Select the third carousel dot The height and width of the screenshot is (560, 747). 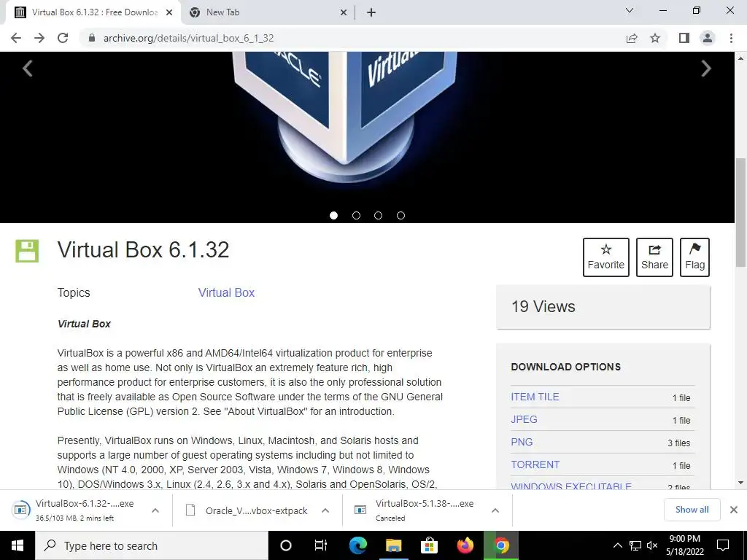379,215
